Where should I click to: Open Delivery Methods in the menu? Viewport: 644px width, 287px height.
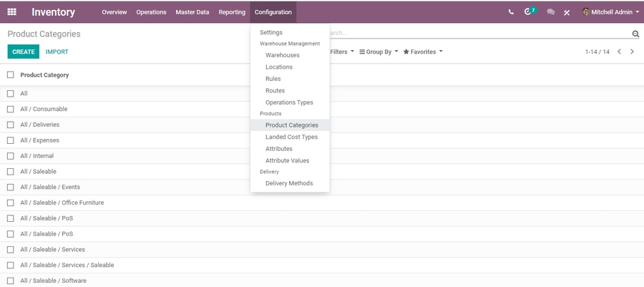pyautogui.click(x=289, y=183)
